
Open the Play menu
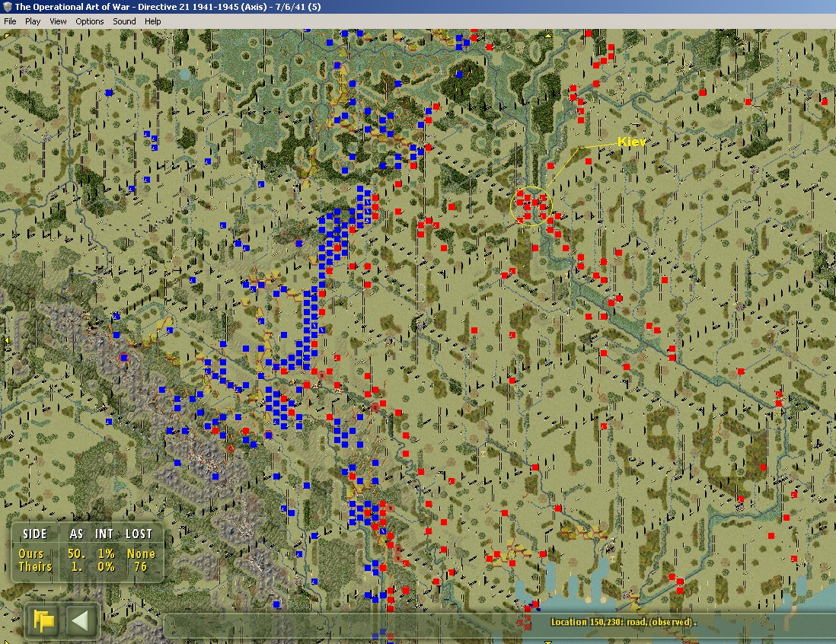(x=33, y=21)
